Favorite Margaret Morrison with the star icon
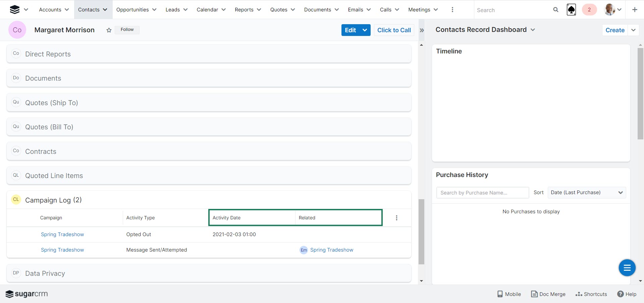This screenshot has height=303, width=644. 109,30
